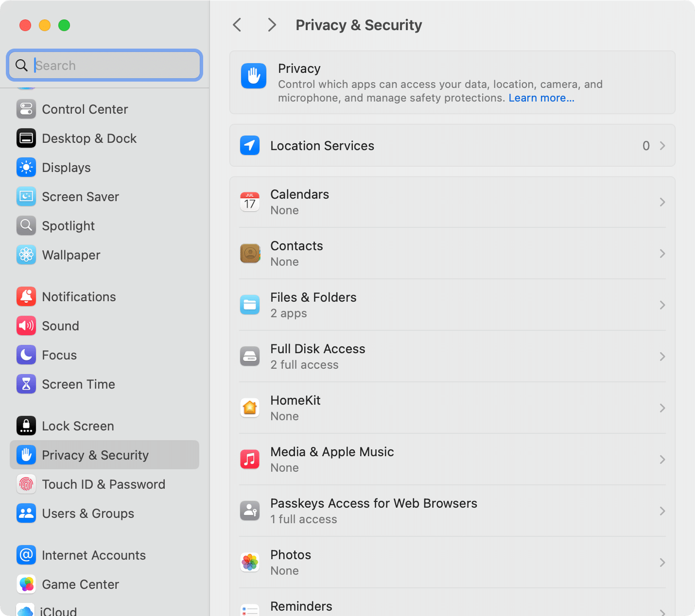Click the '1 full access' label
The height and width of the screenshot is (616, 695).
(304, 519)
